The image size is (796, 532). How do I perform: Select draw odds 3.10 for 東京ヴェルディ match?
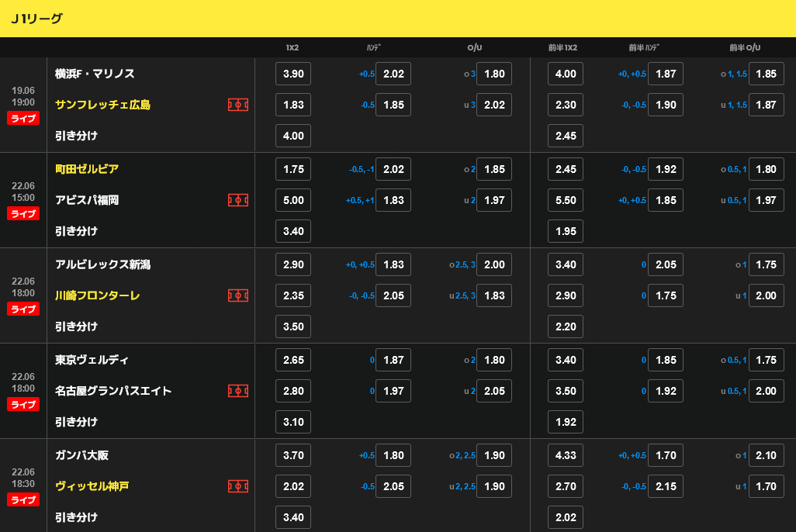293,422
